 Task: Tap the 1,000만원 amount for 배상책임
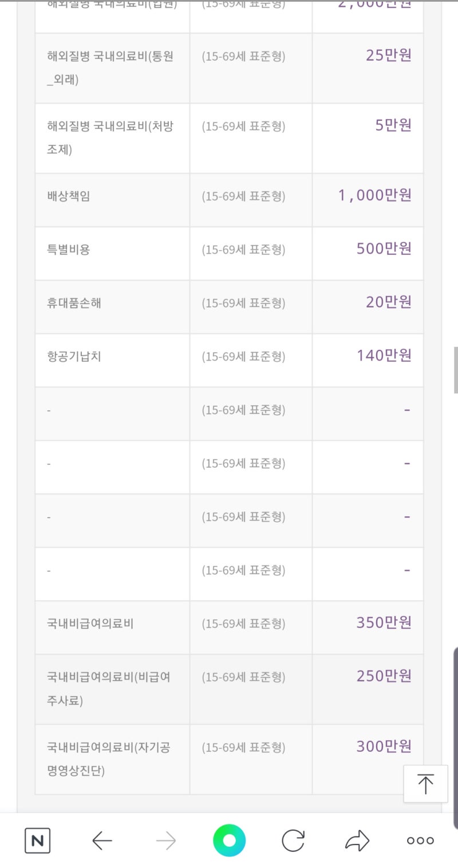[375, 196]
